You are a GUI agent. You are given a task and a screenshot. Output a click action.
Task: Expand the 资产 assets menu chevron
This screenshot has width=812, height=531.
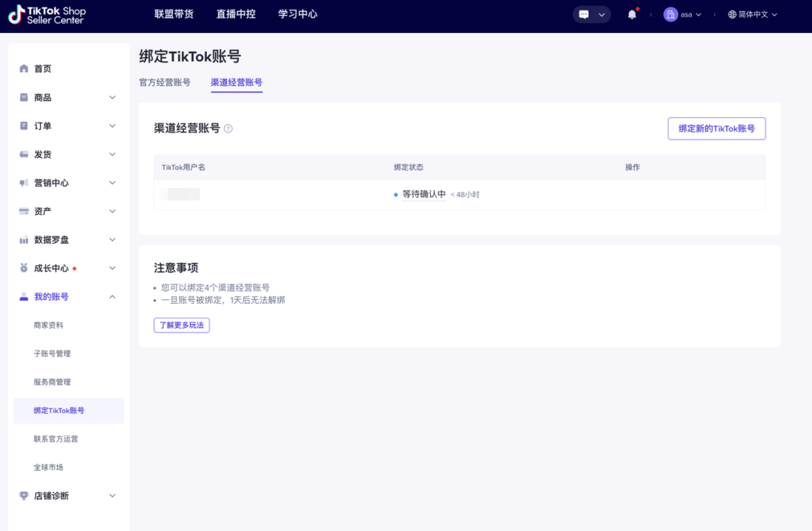click(112, 211)
